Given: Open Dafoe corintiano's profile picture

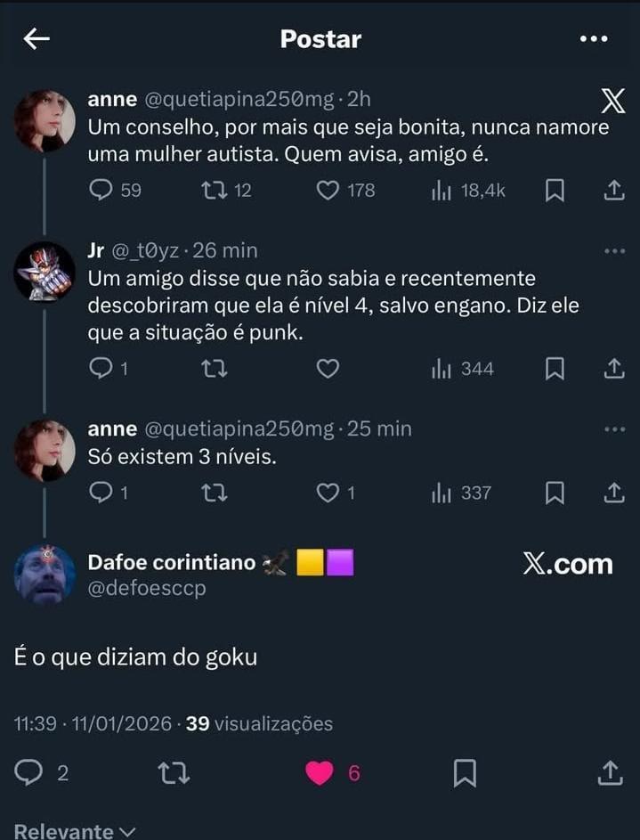Looking at the screenshot, I should [x=45, y=575].
